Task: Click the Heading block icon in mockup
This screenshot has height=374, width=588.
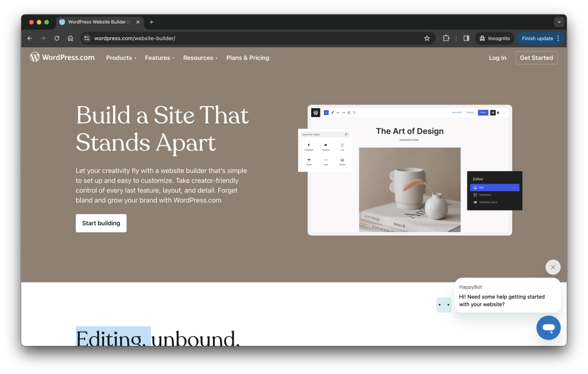Action: tap(326, 146)
